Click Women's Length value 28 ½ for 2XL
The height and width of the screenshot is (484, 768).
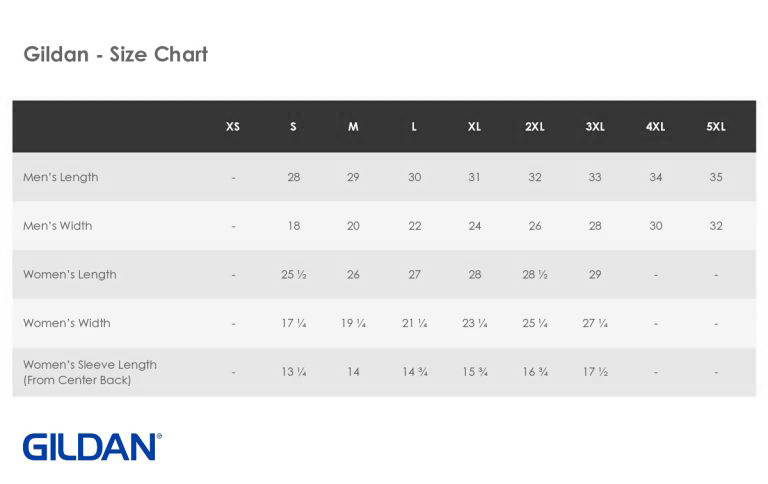pyautogui.click(x=535, y=274)
